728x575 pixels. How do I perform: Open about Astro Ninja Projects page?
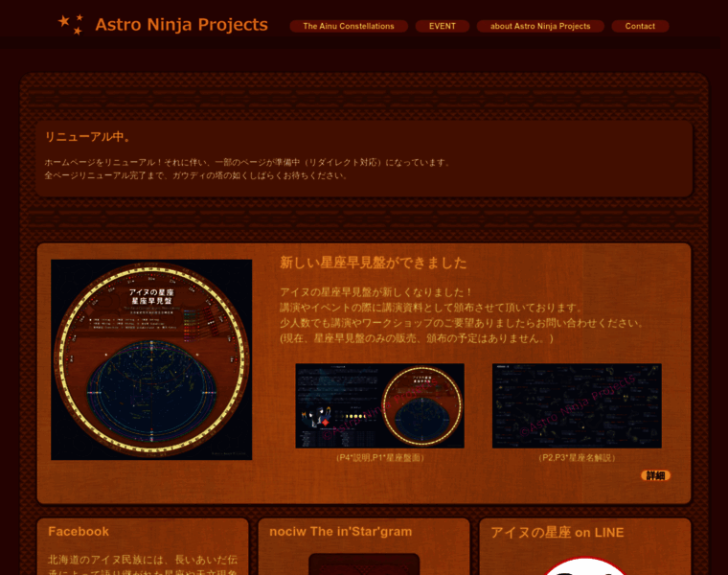pos(540,26)
